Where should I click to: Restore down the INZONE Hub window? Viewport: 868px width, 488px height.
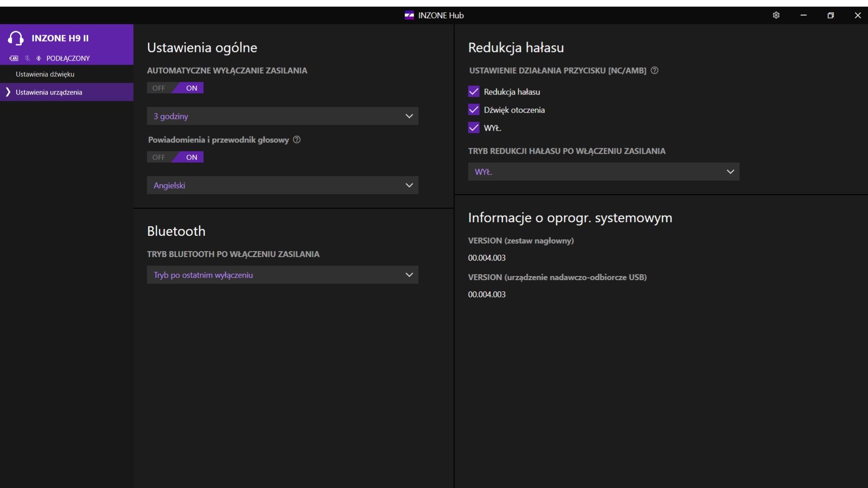coord(830,15)
